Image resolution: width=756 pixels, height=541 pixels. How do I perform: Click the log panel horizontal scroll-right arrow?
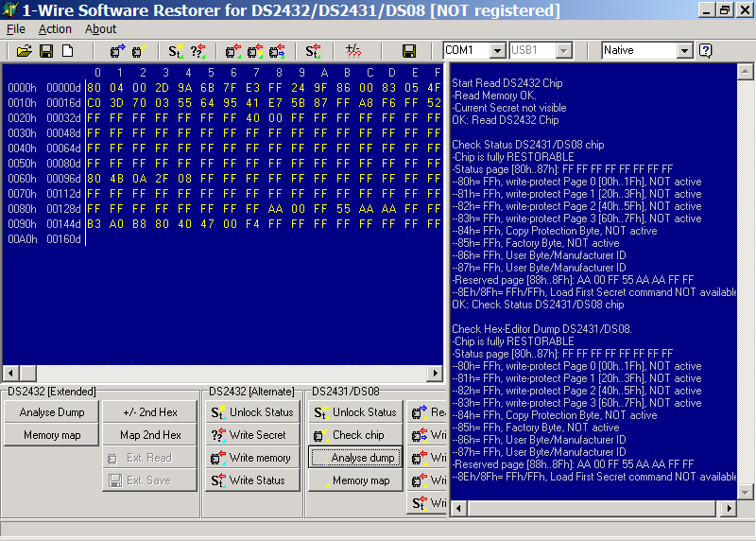click(x=729, y=508)
